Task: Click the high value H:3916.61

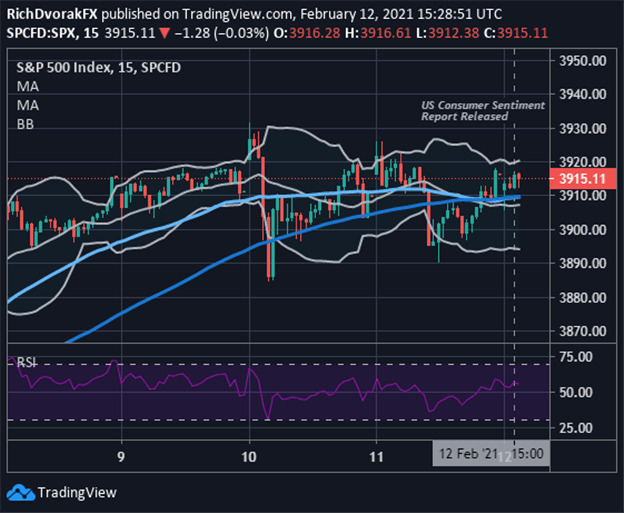Action: click(x=378, y=33)
